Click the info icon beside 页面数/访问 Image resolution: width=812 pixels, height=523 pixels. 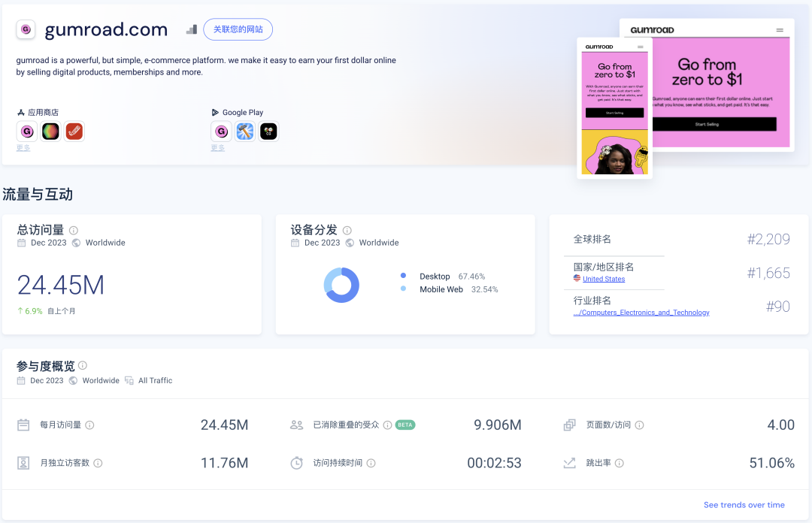point(640,425)
